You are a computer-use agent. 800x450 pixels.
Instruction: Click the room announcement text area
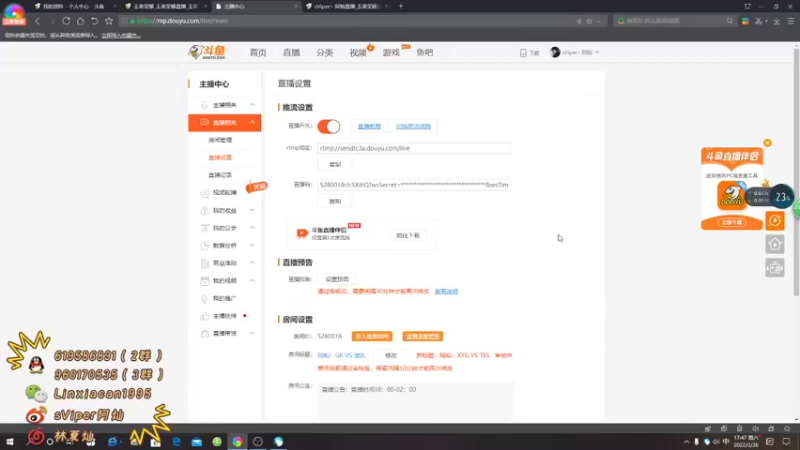416,401
